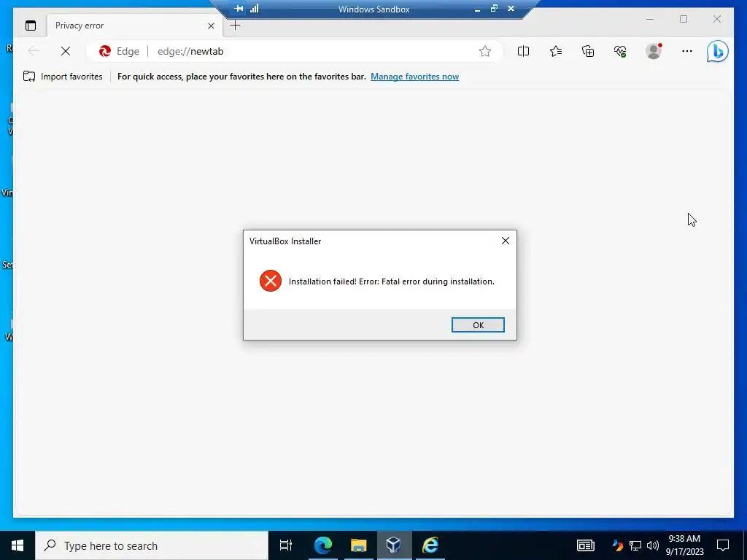Open Task View on the taskbar

[x=286, y=545]
